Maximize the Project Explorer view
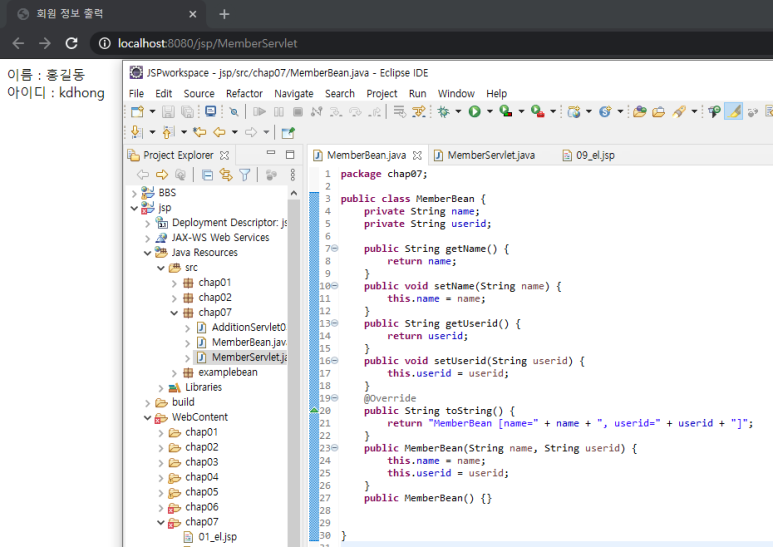The height and width of the screenshot is (547, 773). point(290,155)
